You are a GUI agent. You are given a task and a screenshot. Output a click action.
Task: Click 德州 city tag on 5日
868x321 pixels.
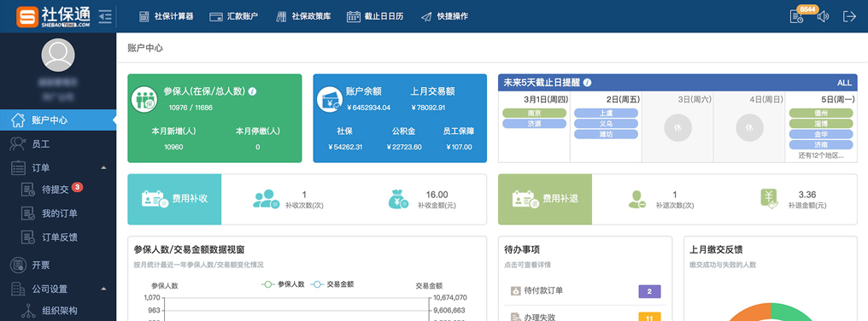tap(821, 113)
